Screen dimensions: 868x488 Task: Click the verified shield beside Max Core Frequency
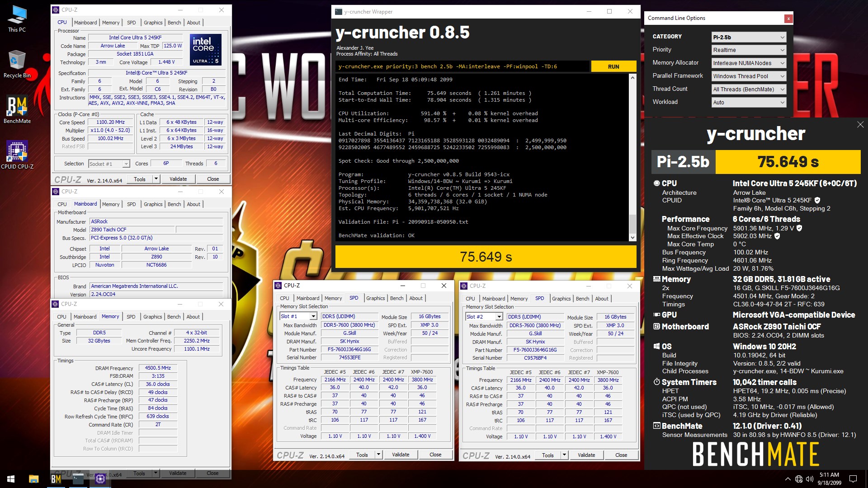click(799, 228)
